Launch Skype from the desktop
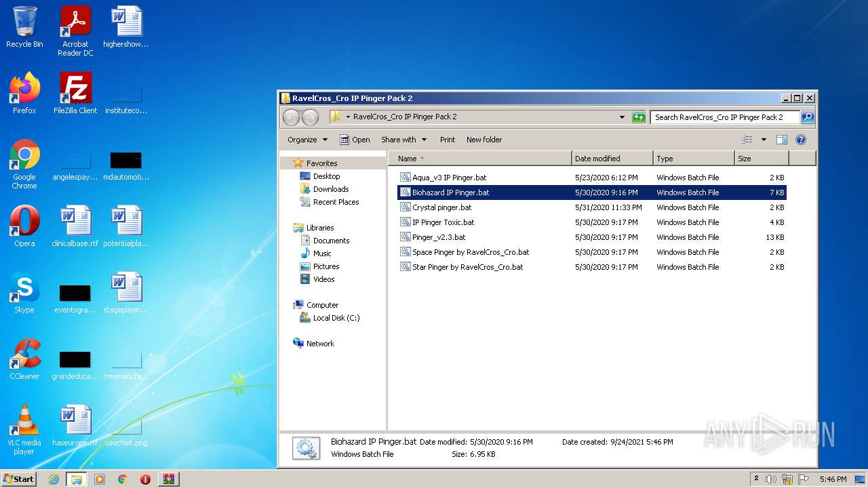This screenshot has height=488, width=868. point(24,292)
